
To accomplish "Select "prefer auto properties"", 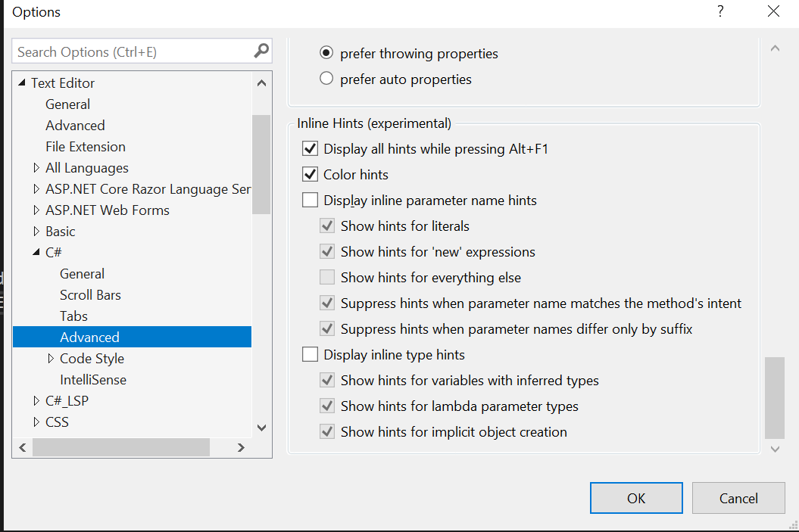I will coord(326,79).
